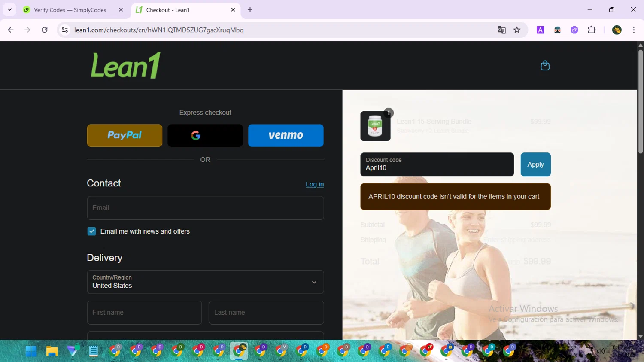
Task: Open the purple A extension
Action: 541,30
